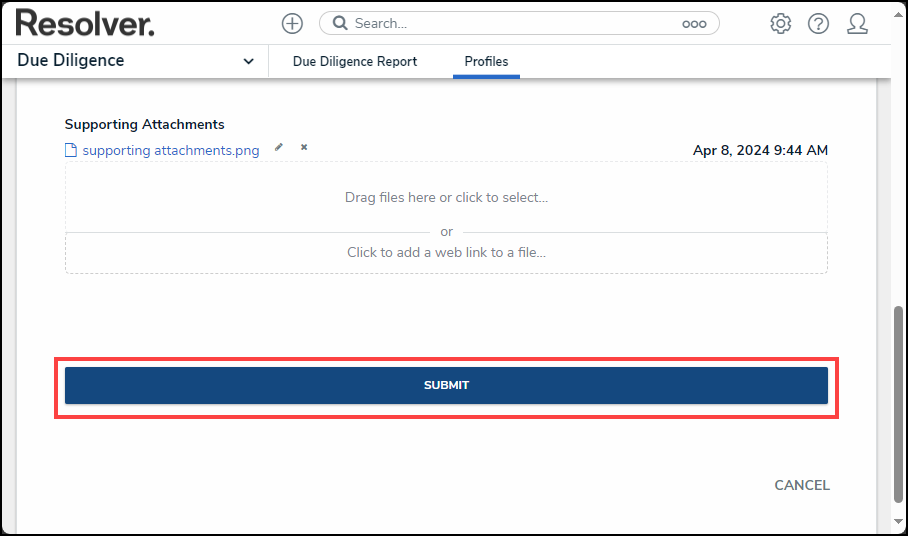Expand the Due Diligence dropdown
908x536 pixels.
[136, 61]
